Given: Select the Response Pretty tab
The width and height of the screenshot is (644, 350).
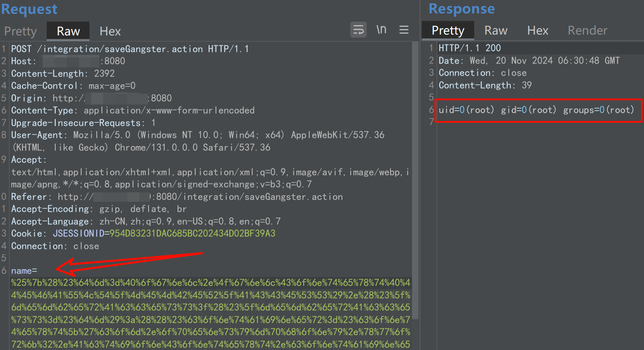Looking at the screenshot, I should [x=448, y=30].
